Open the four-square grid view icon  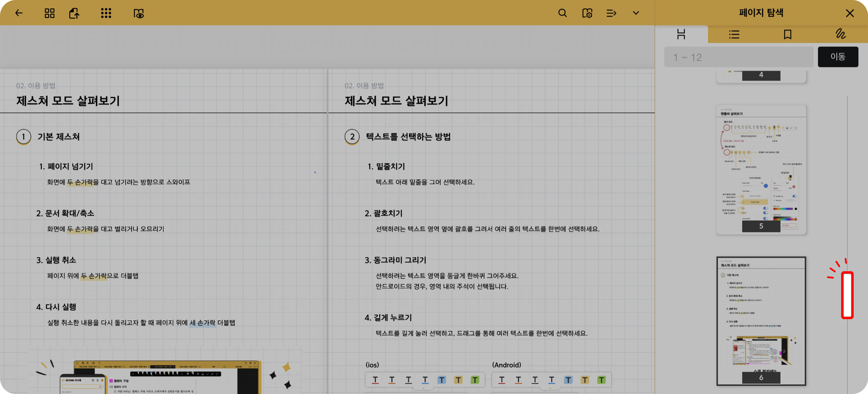pyautogui.click(x=49, y=13)
